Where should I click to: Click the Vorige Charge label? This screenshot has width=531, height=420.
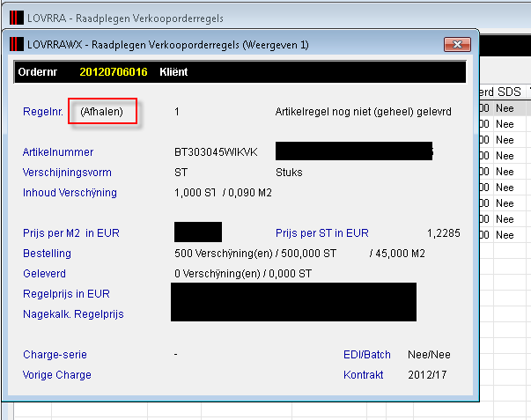57,375
